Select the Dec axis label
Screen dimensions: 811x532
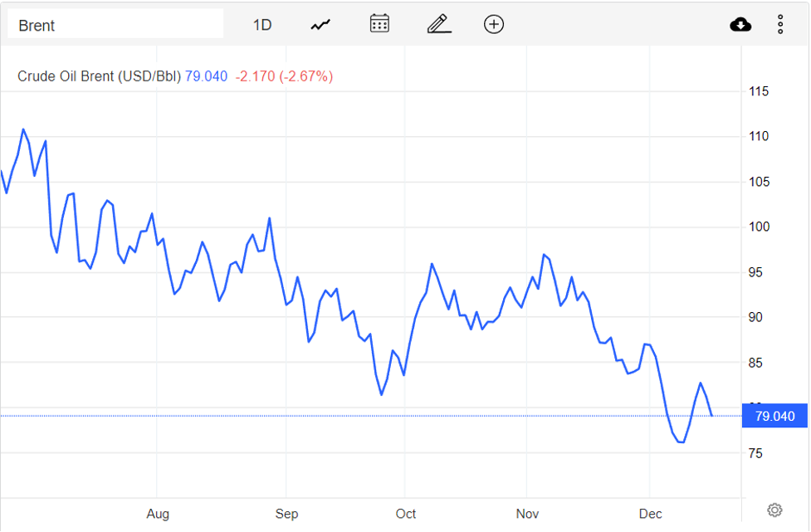click(x=650, y=513)
